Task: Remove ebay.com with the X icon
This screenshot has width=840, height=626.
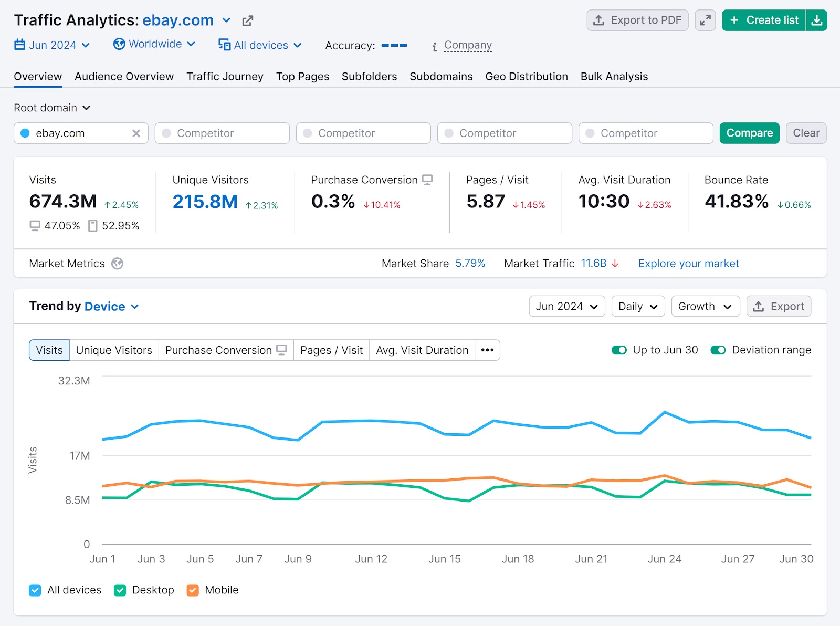Action: click(136, 133)
